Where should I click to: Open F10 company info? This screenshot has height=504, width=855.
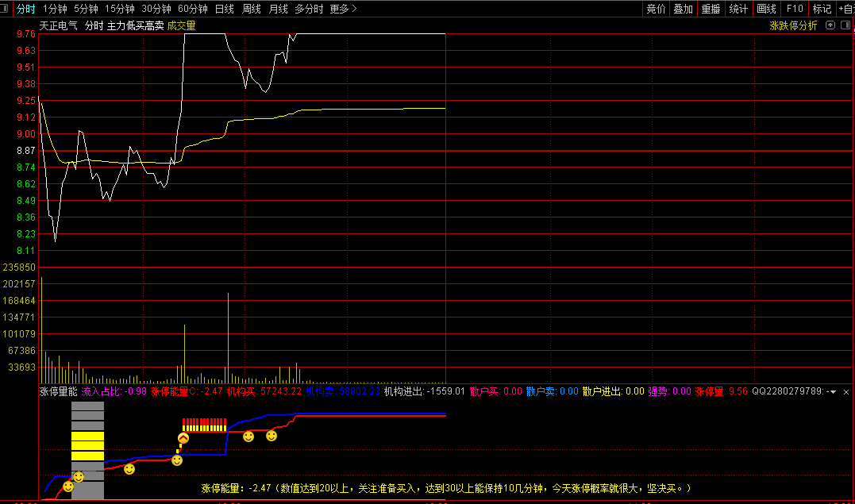[795, 9]
